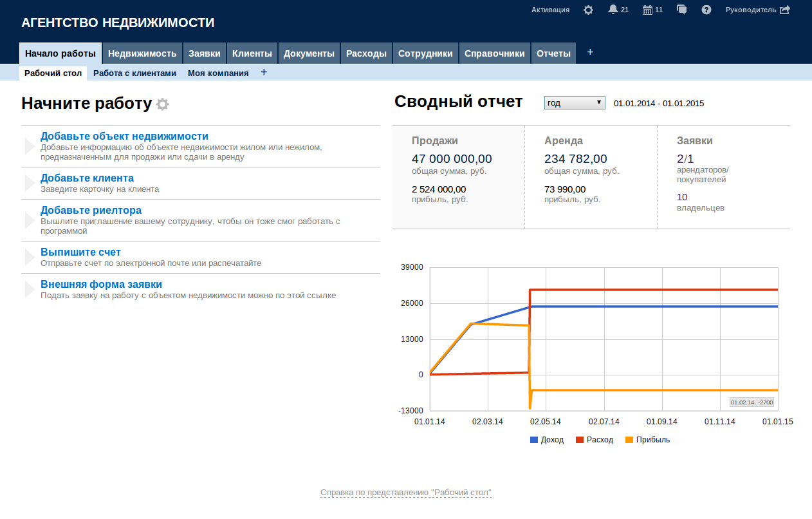This screenshot has height=519, width=812.
Task: Open Справка по представлению Рабочий стол
Action: [x=406, y=493]
